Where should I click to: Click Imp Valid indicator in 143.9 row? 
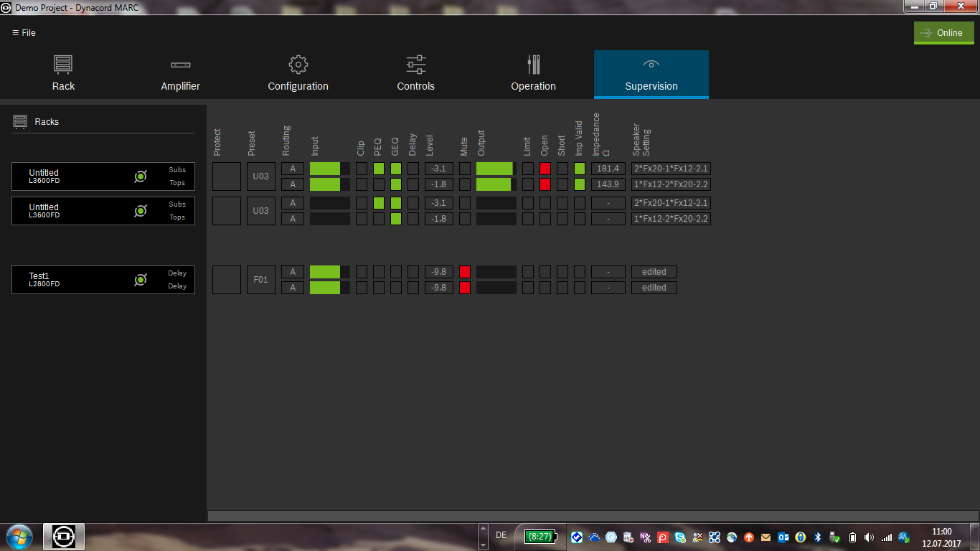click(x=580, y=184)
